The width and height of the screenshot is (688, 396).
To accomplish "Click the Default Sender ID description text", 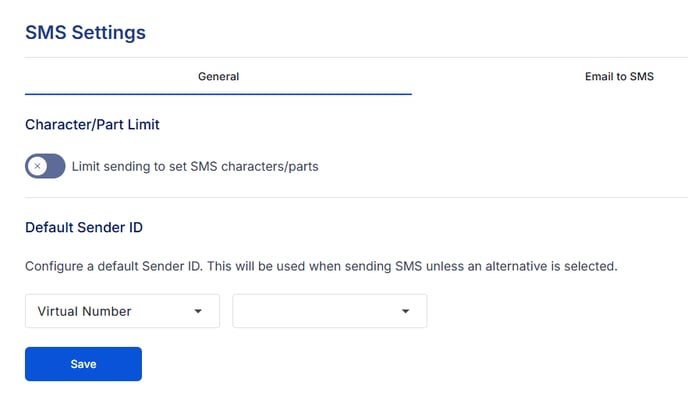I will click(x=321, y=266).
